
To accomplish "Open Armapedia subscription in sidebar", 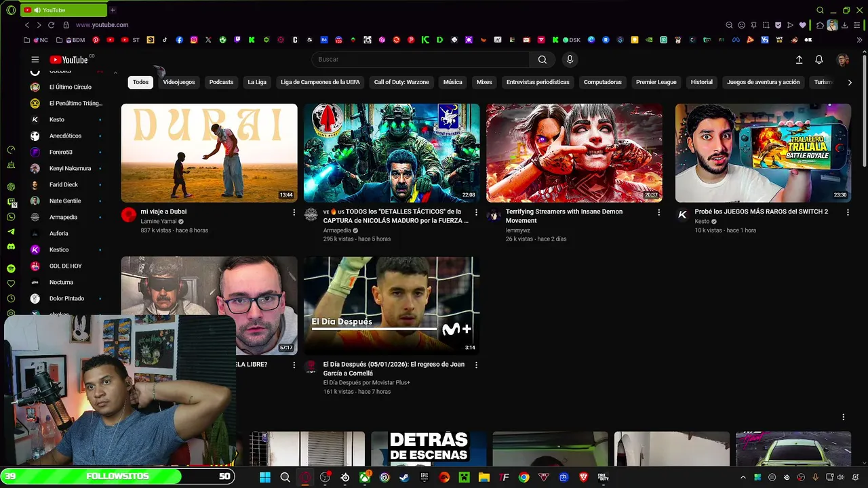I will (66, 217).
